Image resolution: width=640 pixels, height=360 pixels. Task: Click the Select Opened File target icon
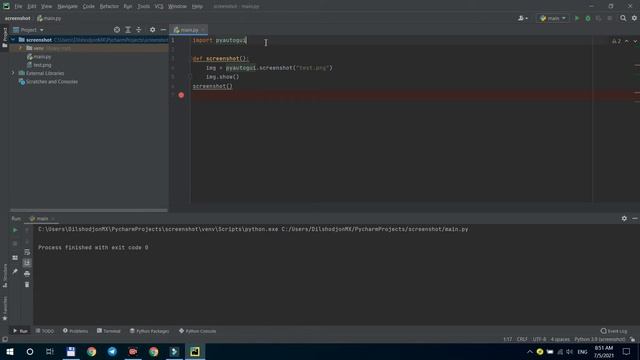[x=117, y=30]
